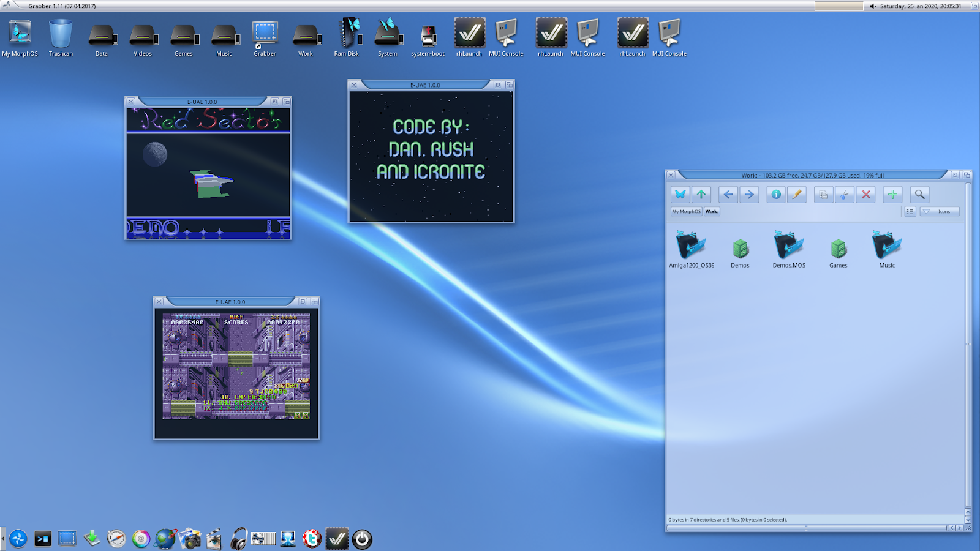The image size is (980, 551).
Task: Click the Work window title bar text
Action: click(812, 175)
